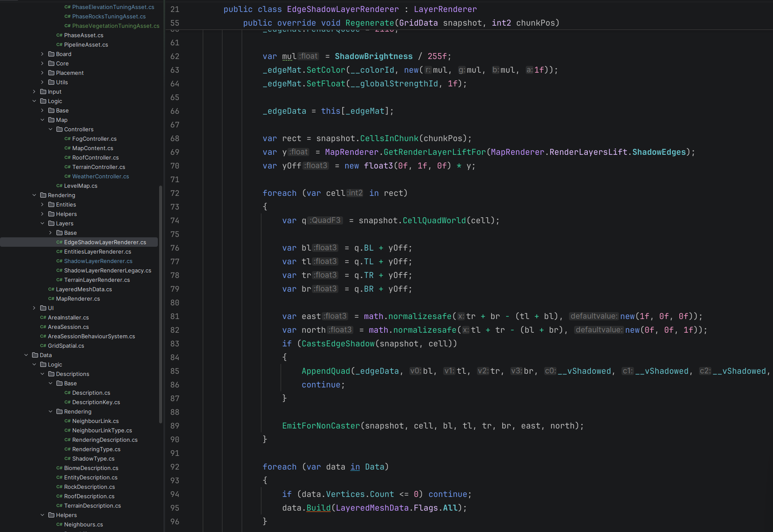Collapse the Descriptions folder chevron
This screenshot has height=532, width=773.
point(42,374)
